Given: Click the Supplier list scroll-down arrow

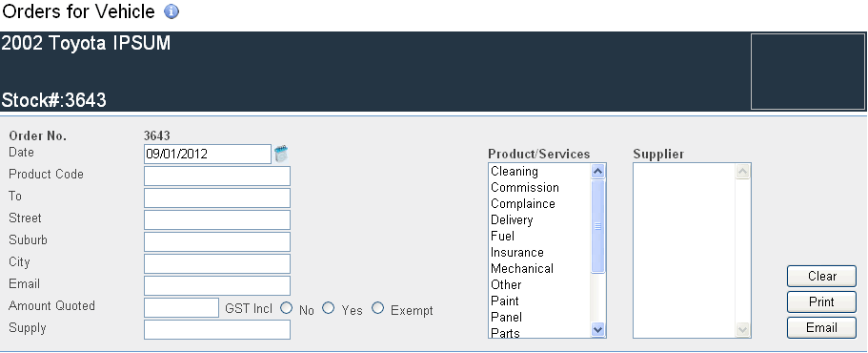Looking at the screenshot, I should pyautogui.click(x=742, y=329).
